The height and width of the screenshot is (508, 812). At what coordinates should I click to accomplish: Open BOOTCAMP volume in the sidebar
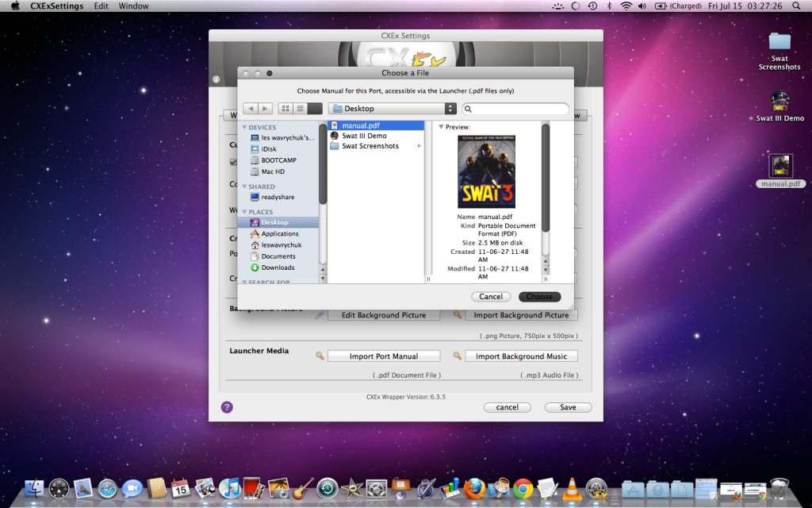(274, 160)
